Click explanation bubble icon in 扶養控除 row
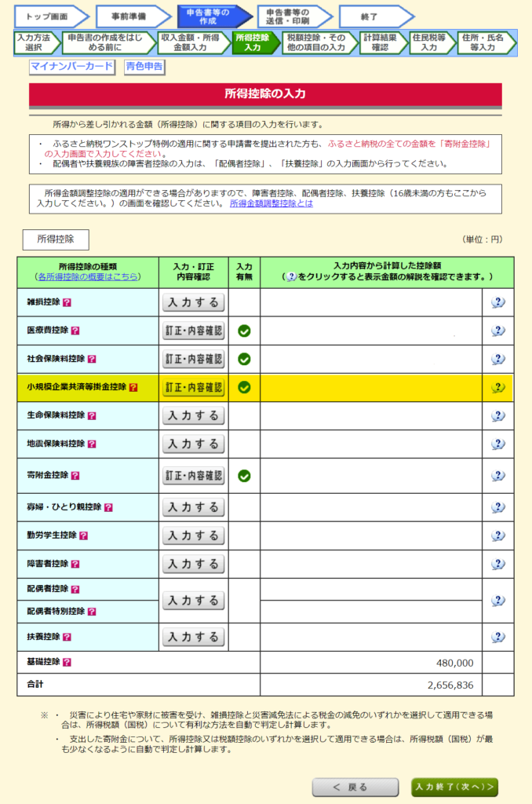Viewport: 532px width, 804px height. coord(497,637)
